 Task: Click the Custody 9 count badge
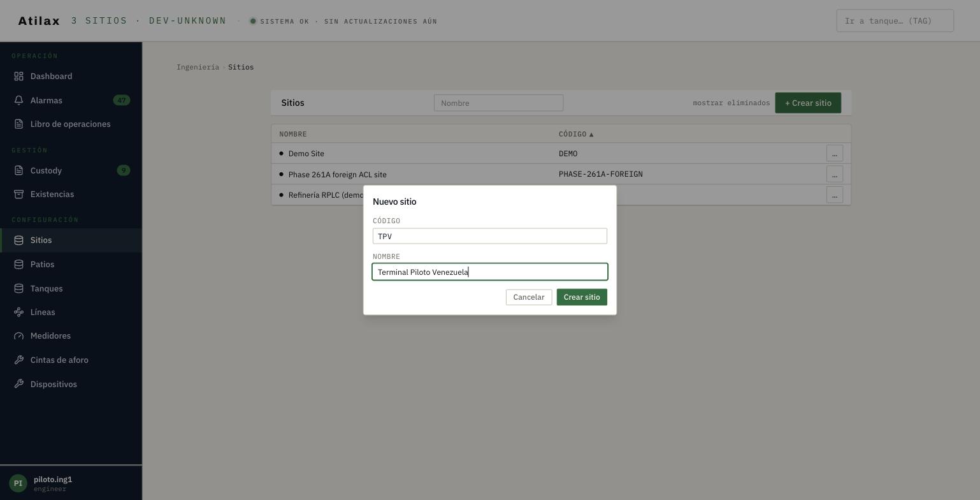click(124, 170)
